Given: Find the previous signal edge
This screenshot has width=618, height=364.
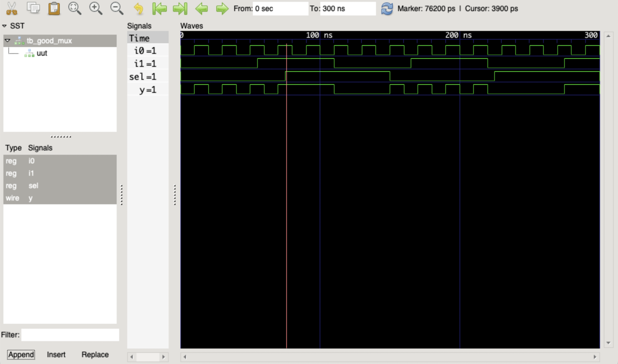Looking at the screenshot, I should [x=201, y=8].
